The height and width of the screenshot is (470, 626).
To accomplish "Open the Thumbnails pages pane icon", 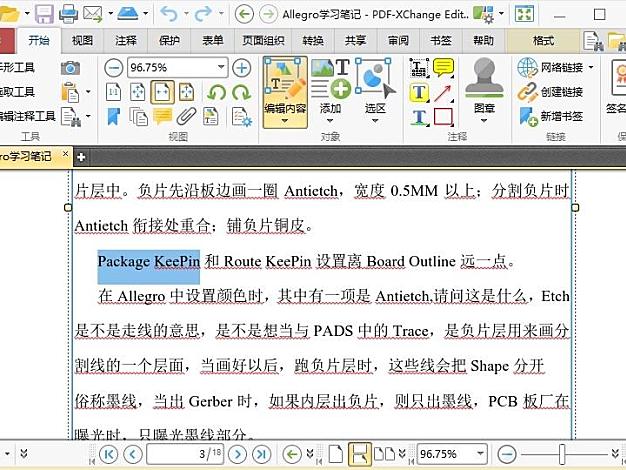I will (x=138, y=117).
